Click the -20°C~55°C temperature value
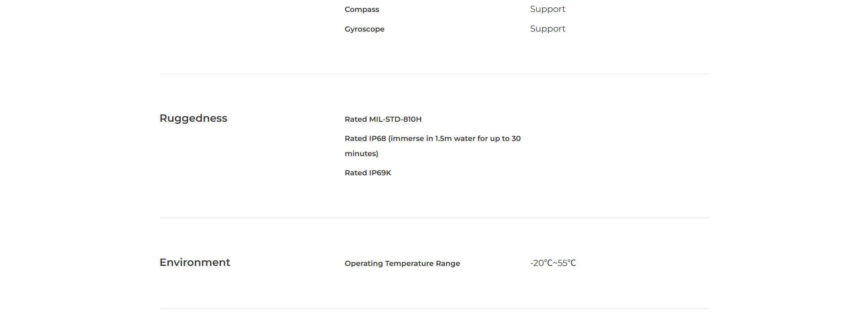Screen dimensions: 868x330 tap(553, 263)
